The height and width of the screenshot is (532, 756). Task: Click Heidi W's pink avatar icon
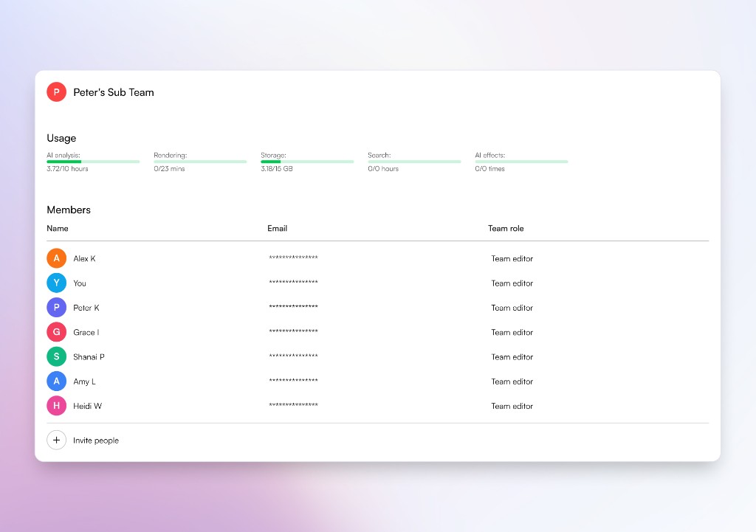[56, 406]
